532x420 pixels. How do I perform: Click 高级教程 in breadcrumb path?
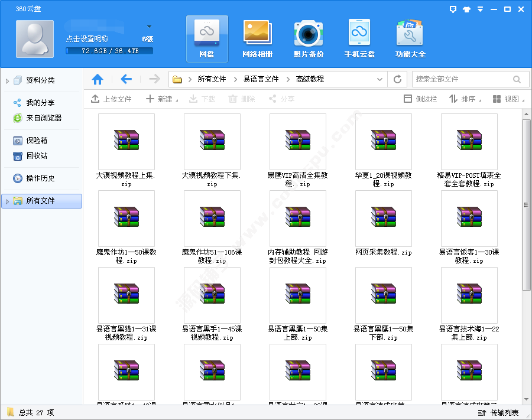(310, 79)
